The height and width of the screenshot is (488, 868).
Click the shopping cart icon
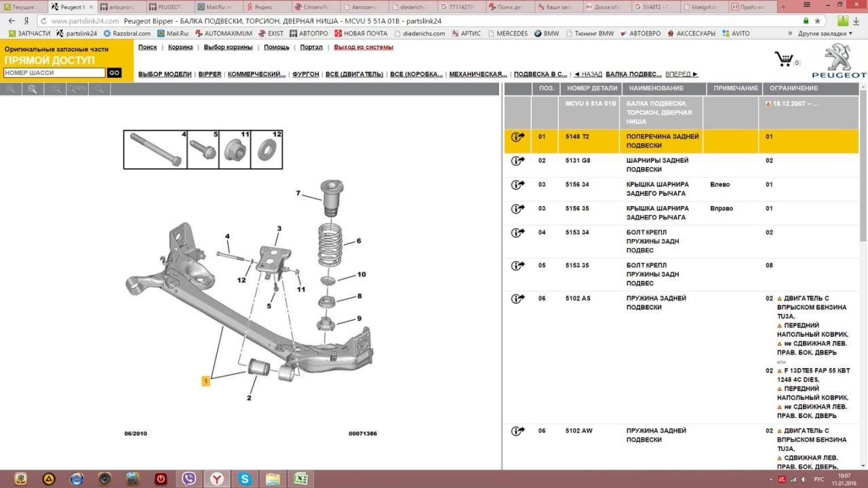coord(785,60)
